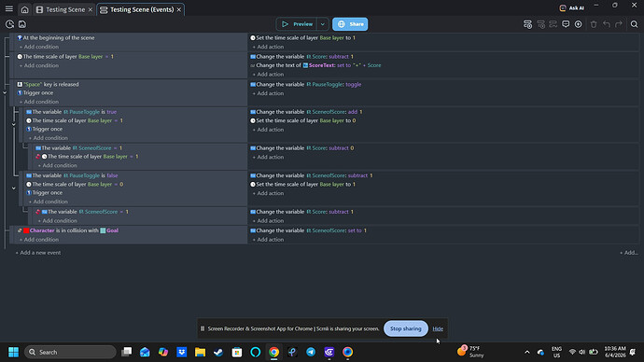This screenshot has height=362, width=644.
Task: Collapse the Space key released event
Action: (5, 92)
